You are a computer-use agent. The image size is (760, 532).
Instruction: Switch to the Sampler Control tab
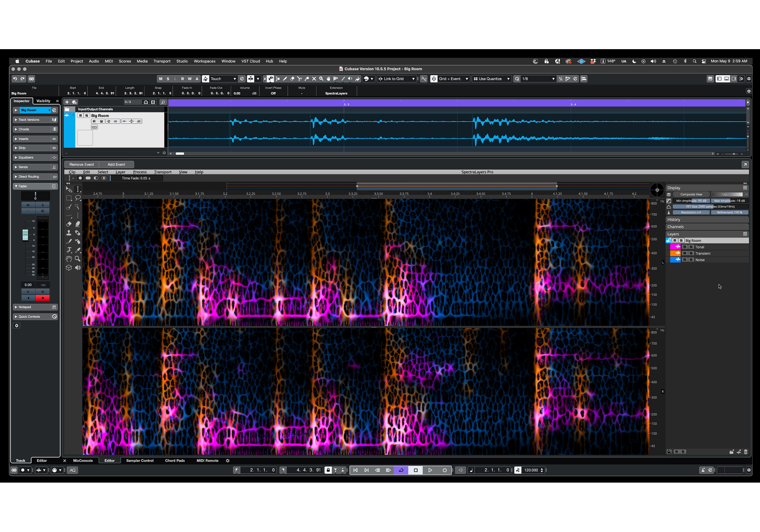click(140, 461)
